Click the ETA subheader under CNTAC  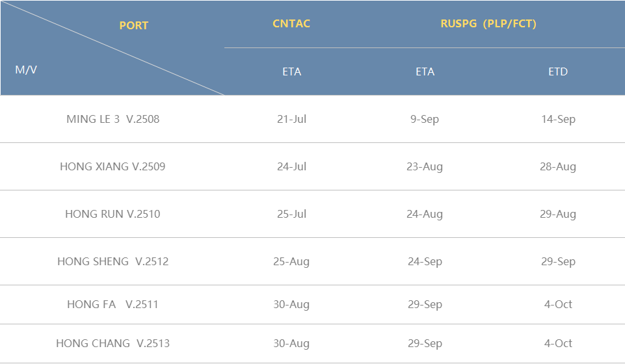point(292,71)
